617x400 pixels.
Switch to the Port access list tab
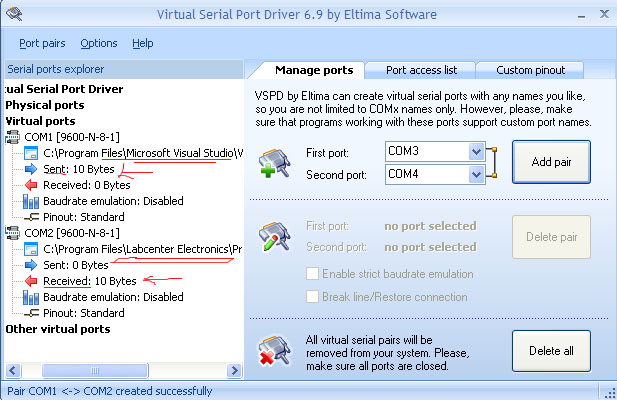pos(421,70)
